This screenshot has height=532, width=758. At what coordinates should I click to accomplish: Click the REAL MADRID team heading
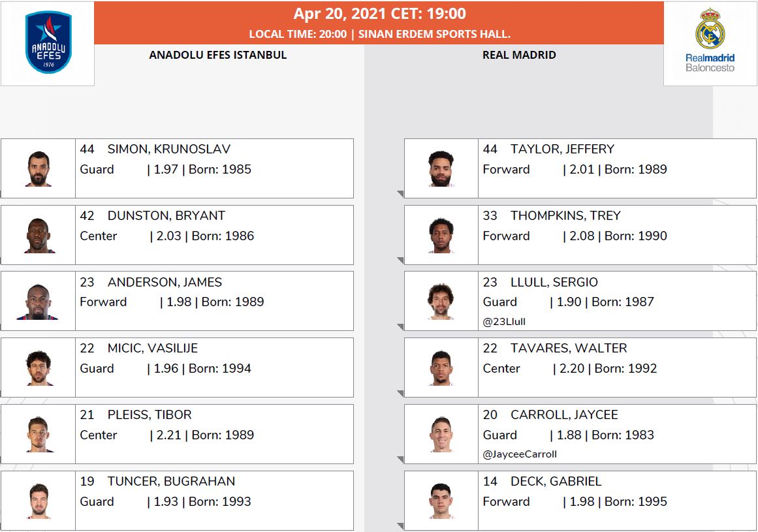pos(519,55)
